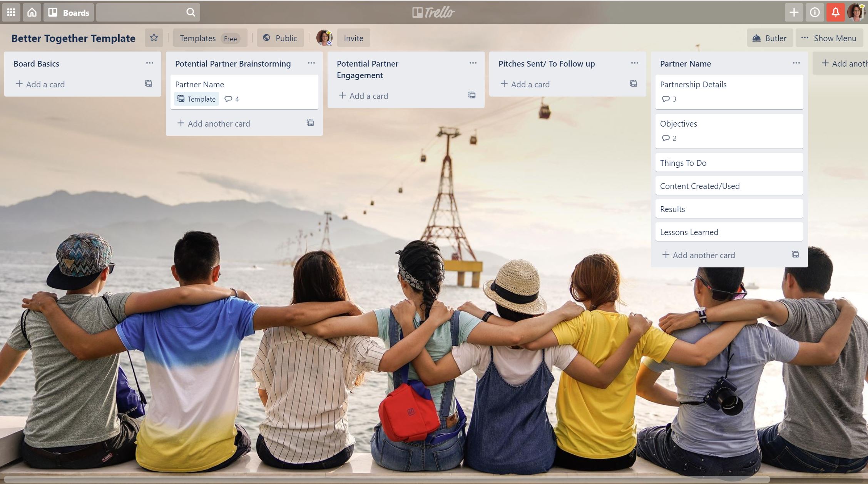Open the Boards menu

(x=69, y=12)
